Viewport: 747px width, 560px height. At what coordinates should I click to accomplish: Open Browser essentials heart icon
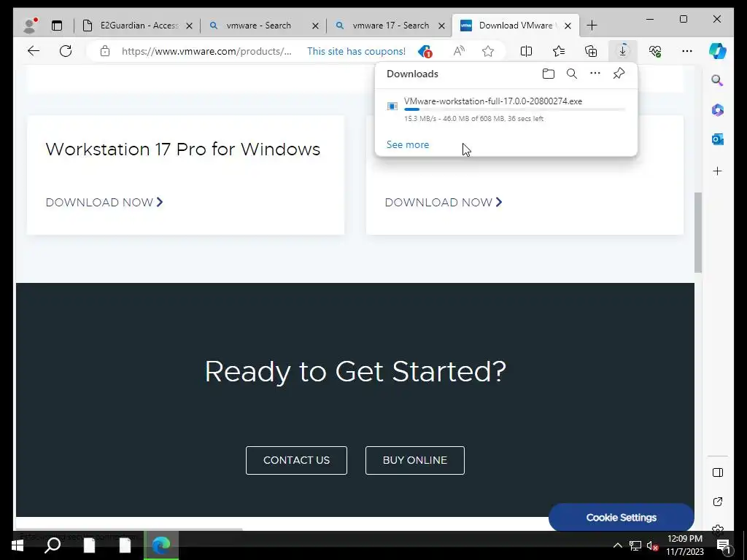click(655, 51)
